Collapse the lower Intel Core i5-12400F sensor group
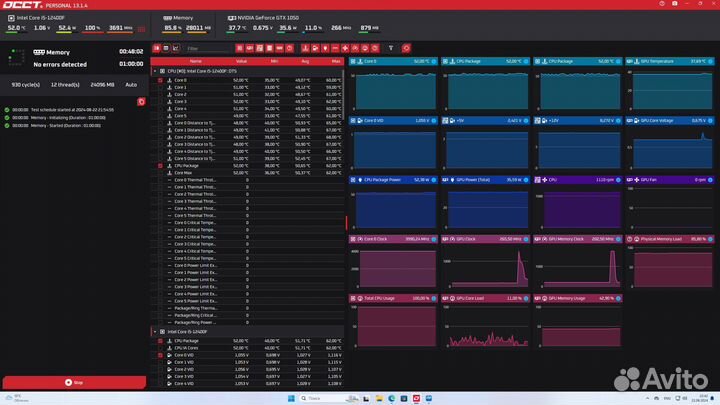 coord(155,332)
